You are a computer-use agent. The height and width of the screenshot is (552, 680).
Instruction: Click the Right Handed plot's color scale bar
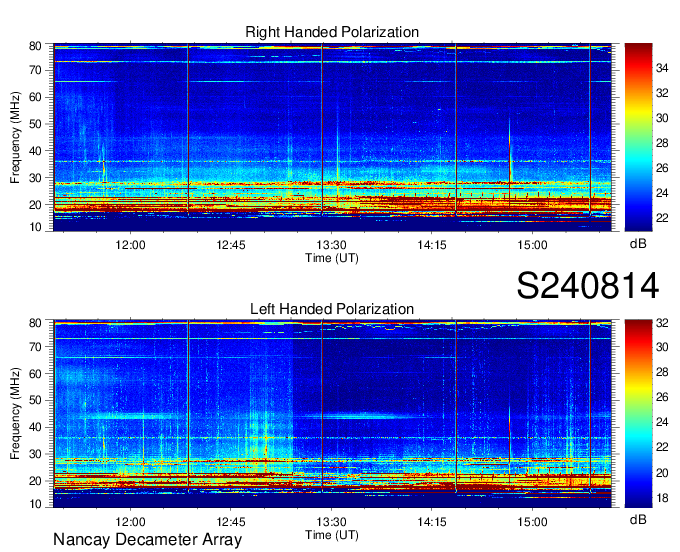[638, 137]
